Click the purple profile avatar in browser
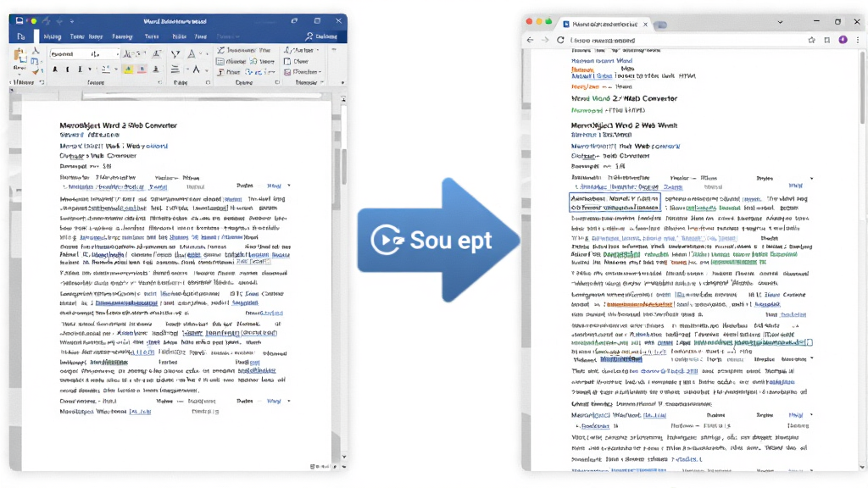The width and height of the screenshot is (868, 488). 843,40
